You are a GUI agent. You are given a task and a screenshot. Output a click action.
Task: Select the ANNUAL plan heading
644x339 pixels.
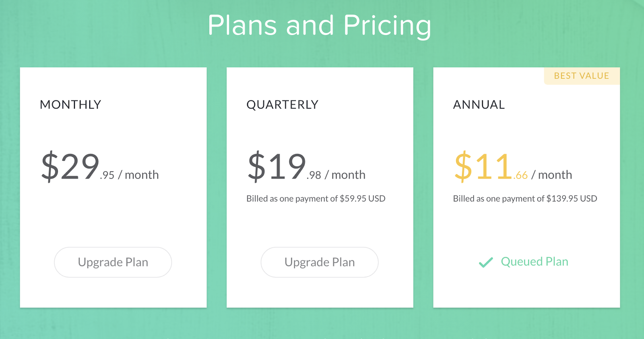[x=479, y=104]
